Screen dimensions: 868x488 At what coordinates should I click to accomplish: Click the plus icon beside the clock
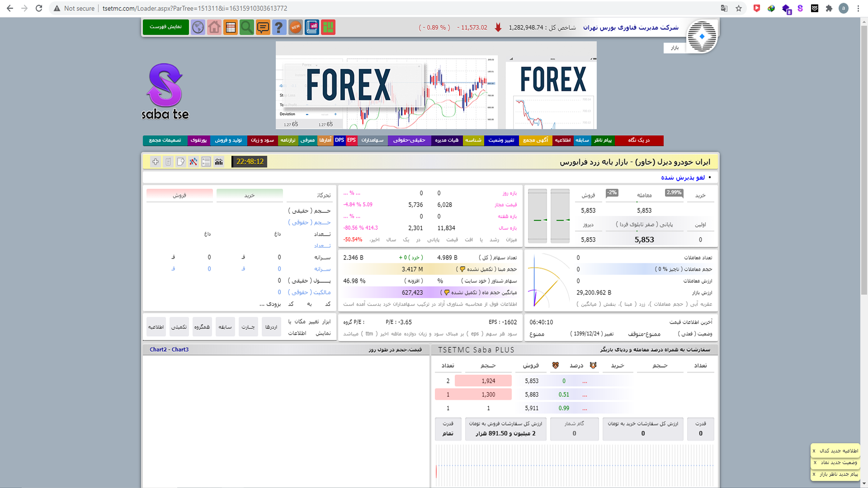(156, 162)
